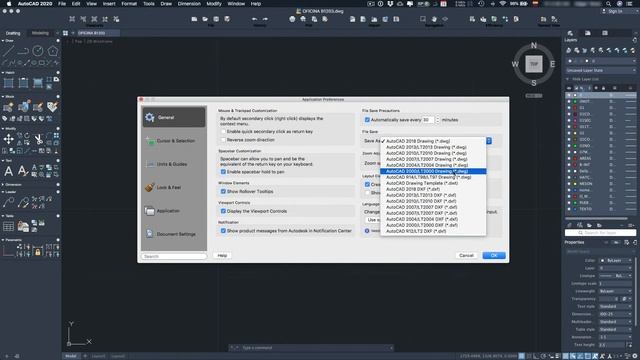Viewport: 640px width, 360px height.
Task: Click the first layer tool icon under Layers
Action: (569, 51)
